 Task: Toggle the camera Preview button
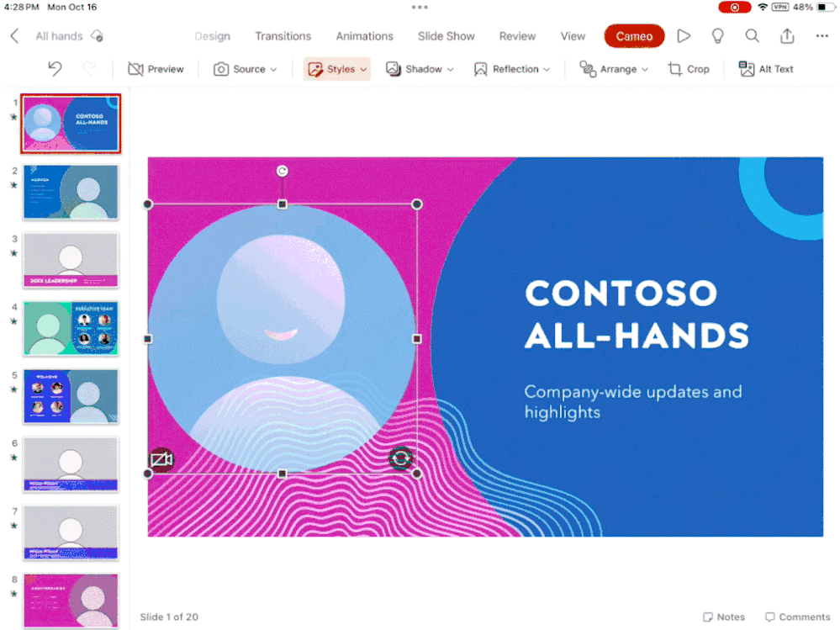click(x=156, y=69)
